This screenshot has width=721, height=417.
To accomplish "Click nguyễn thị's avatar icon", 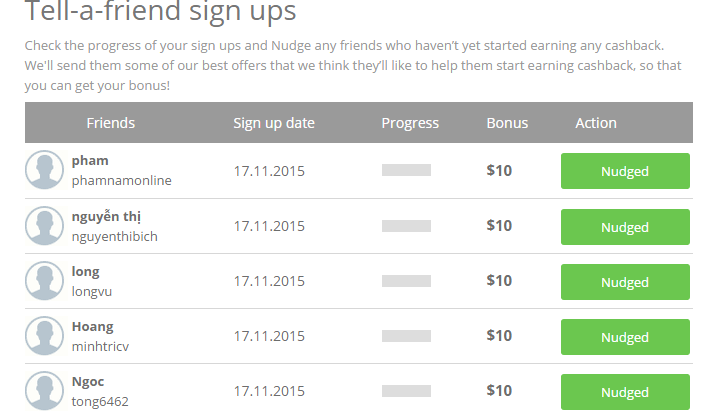I will (x=44, y=226).
